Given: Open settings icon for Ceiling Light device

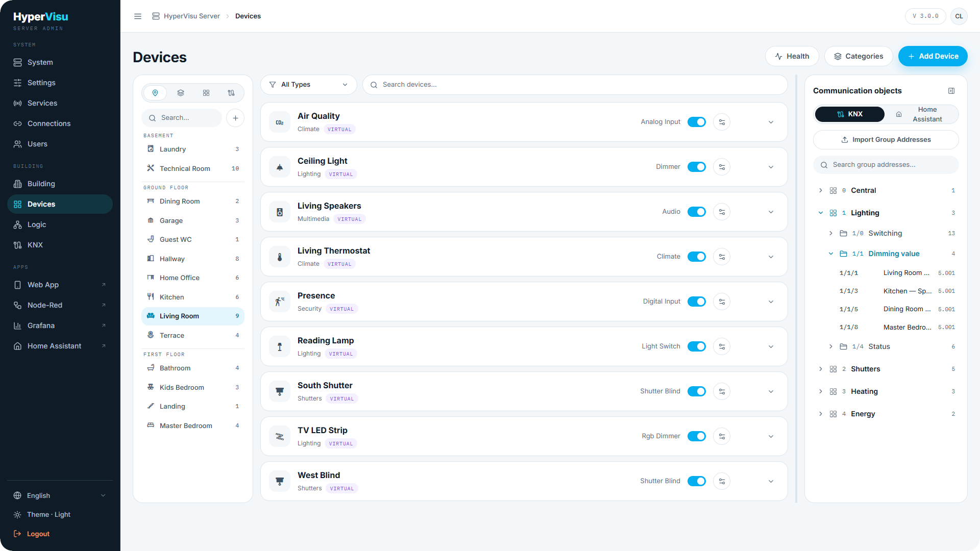Looking at the screenshot, I should (722, 167).
